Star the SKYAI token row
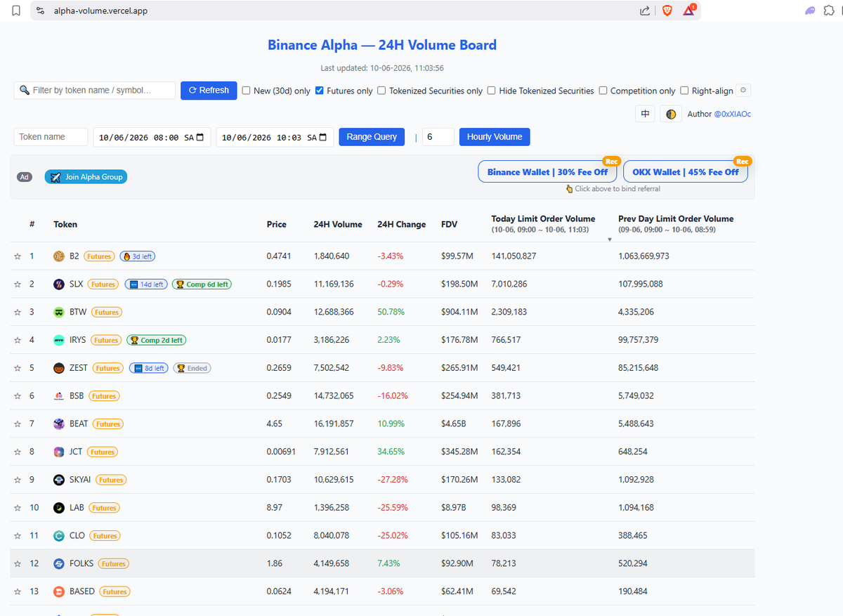843x616 pixels. point(18,480)
